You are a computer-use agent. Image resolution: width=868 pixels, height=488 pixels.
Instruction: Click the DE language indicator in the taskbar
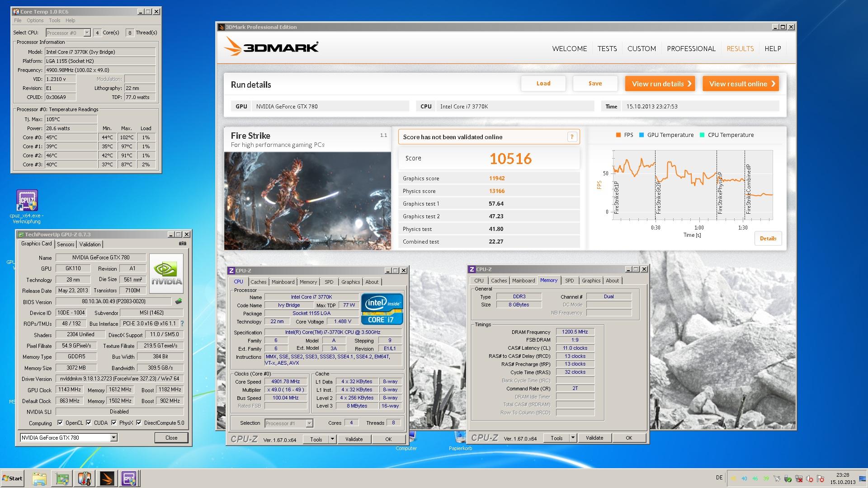(719, 478)
